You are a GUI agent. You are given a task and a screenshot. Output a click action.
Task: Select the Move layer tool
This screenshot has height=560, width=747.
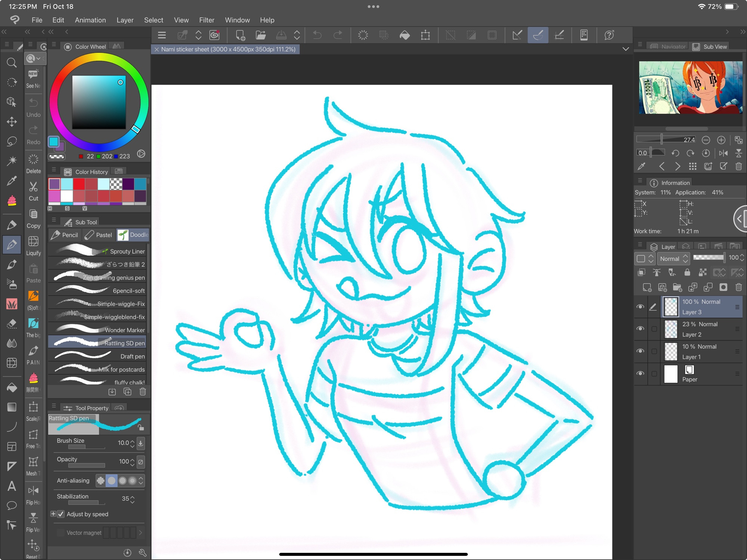12,122
